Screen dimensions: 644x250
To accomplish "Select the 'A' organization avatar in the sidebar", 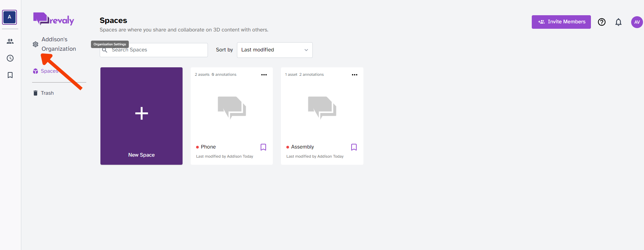I will pyautogui.click(x=9, y=17).
